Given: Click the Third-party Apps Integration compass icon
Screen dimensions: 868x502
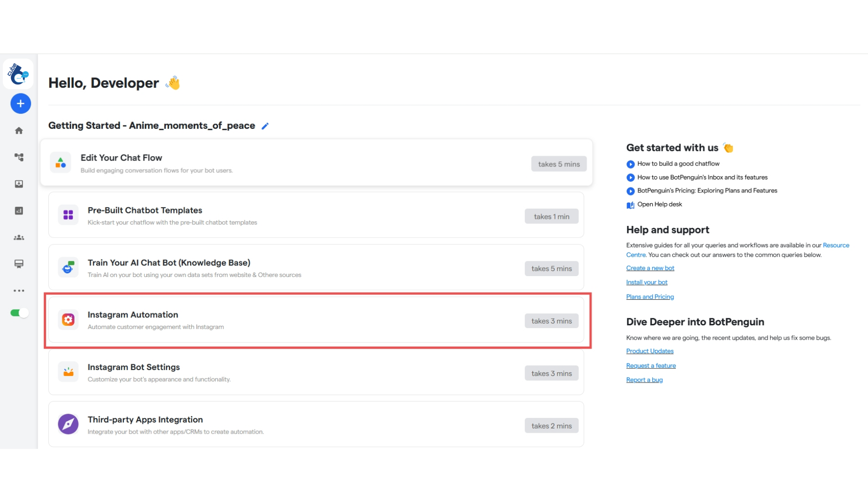Looking at the screenshot, I should 68,424.
